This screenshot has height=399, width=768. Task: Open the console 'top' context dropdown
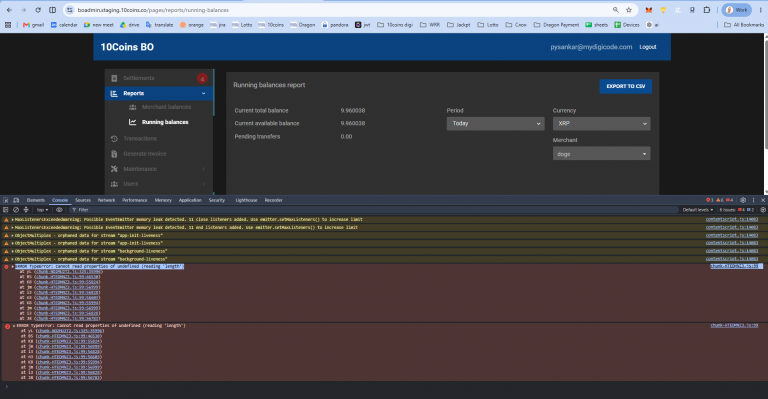[x=43, y=210]
